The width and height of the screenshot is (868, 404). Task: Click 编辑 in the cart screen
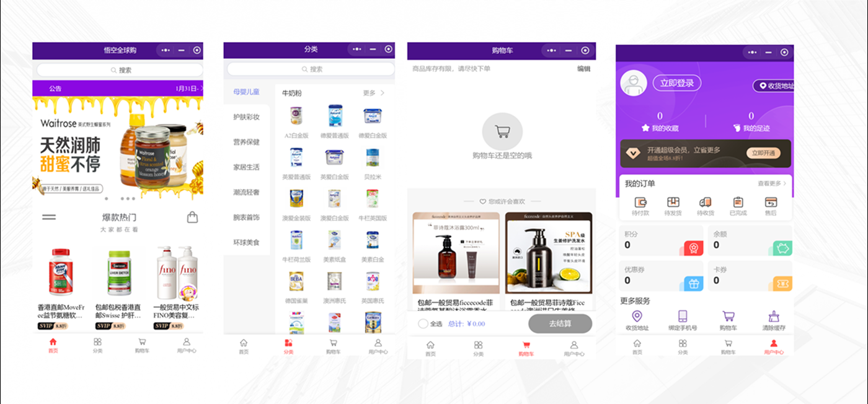(583, 69)
